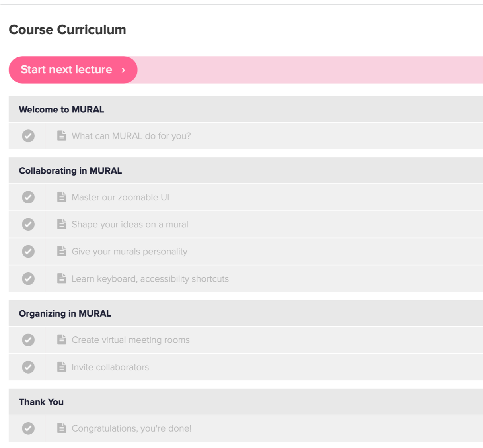Start the next lecture with the pink button
Viewport: 483px width, 448px height.
click(x=73, y=70)
